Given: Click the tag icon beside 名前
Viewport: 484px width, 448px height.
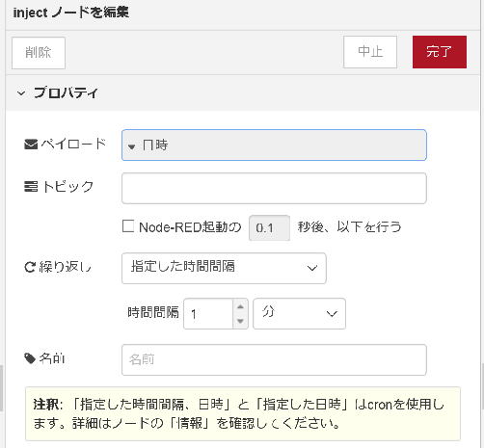Looking at the screenshot, I should tap(30, 358).
